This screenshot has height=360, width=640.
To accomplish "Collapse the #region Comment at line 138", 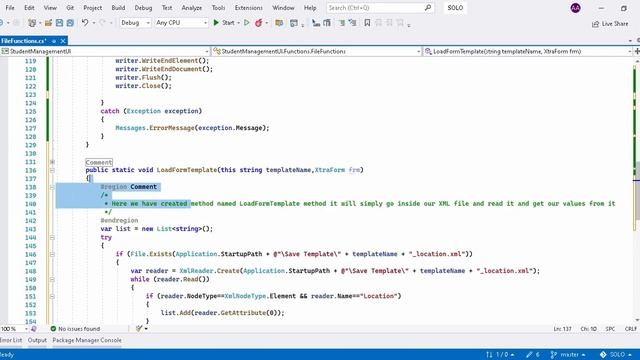I will click(52, 187).
